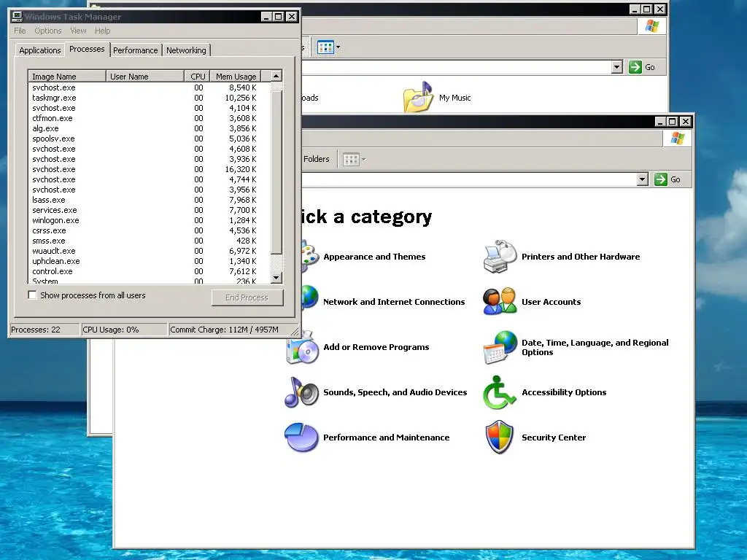
Task: Select the spoolsv.exe process row
Action: click(149, 139)
